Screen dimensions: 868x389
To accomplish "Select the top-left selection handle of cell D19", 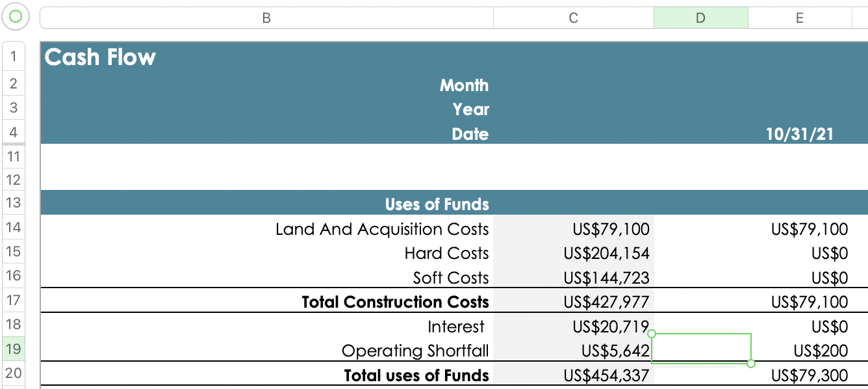I will [652, 334].
